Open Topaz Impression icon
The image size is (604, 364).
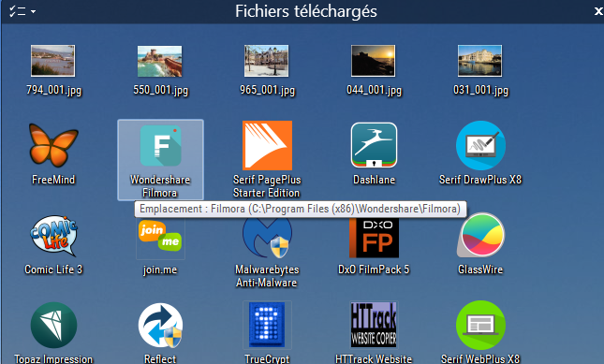pyautogui.click(x=53, y=325)
